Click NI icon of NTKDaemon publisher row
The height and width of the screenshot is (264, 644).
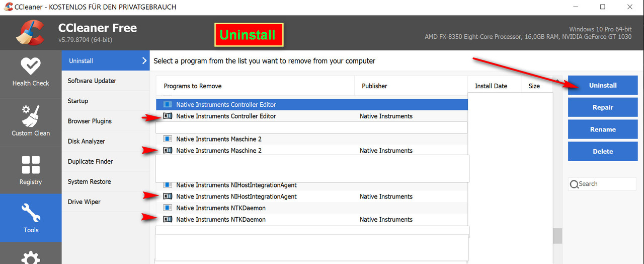(168, 220)
